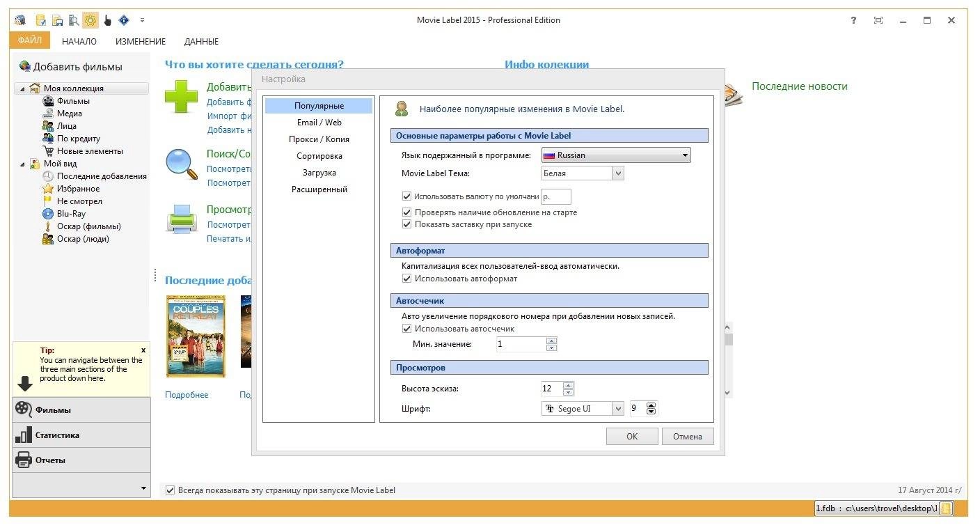The image size is (980, 530).
Task: Click the OK button in Настройка
Action: pos(632,437)
